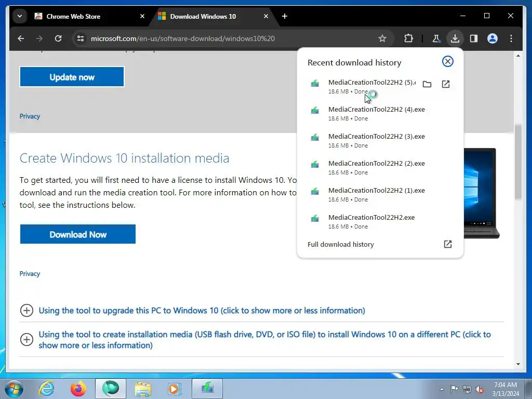Click MediaCreationTool22H2 (3).exe file icon
The height and width of the screenshot is (399, 532).
(x=315, y=138)
